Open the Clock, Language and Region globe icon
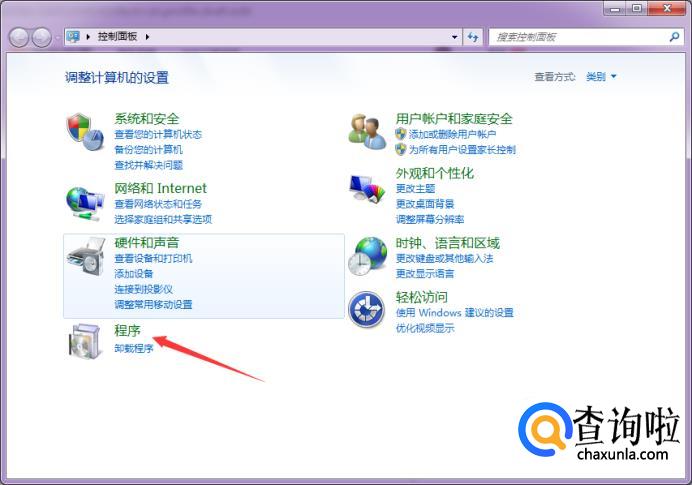The width and height of the screenshot is (692, 485). pyautogui.click(x=367, y=256)
